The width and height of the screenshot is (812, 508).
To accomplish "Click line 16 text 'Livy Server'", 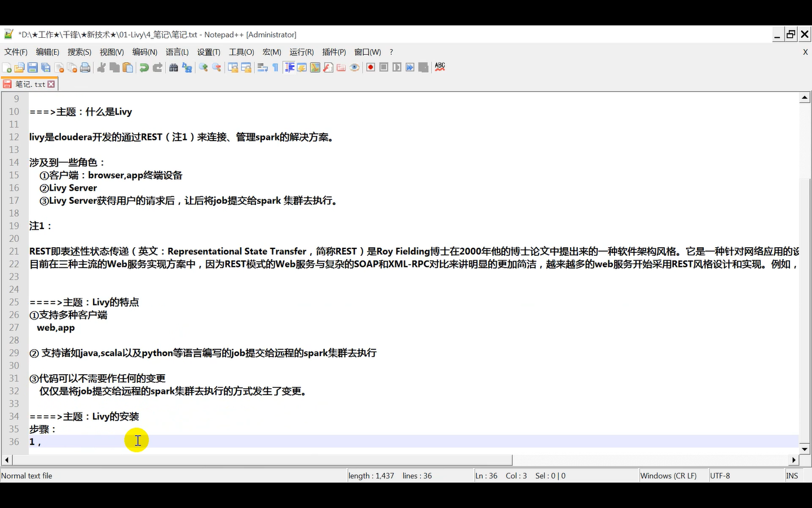I will (x=73, y=188).
